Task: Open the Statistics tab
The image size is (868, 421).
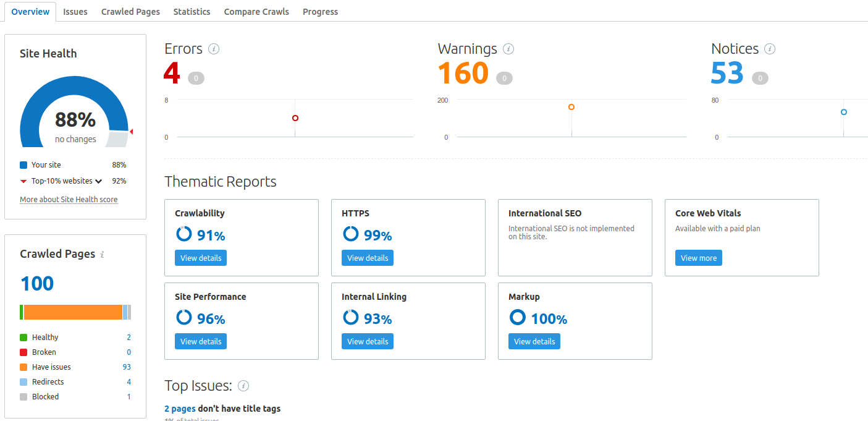Action: click(x=192, y=11)
